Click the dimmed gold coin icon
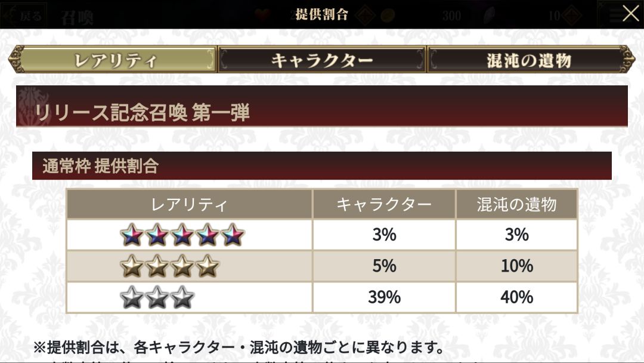The image size is (644, 363). [387, 16]
